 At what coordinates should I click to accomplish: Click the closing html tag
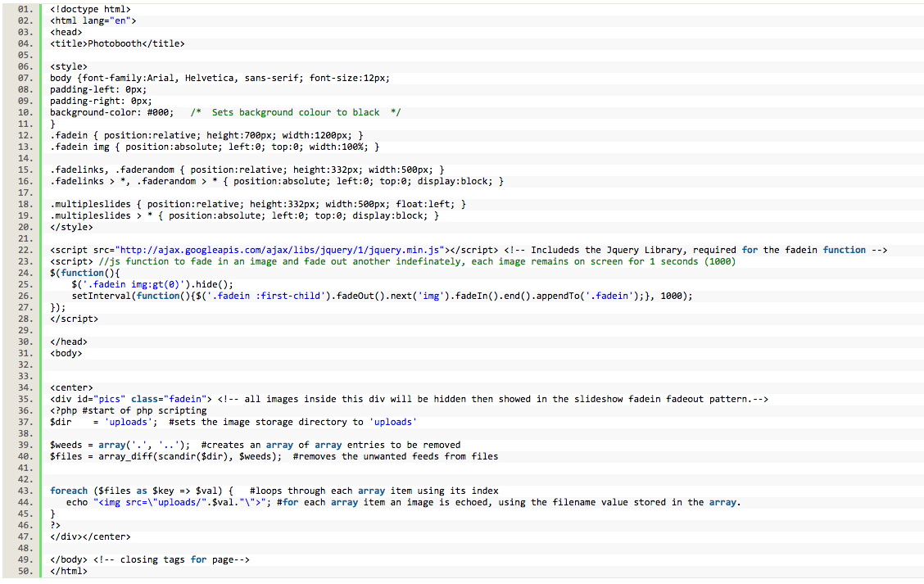[x=69, y=572]
